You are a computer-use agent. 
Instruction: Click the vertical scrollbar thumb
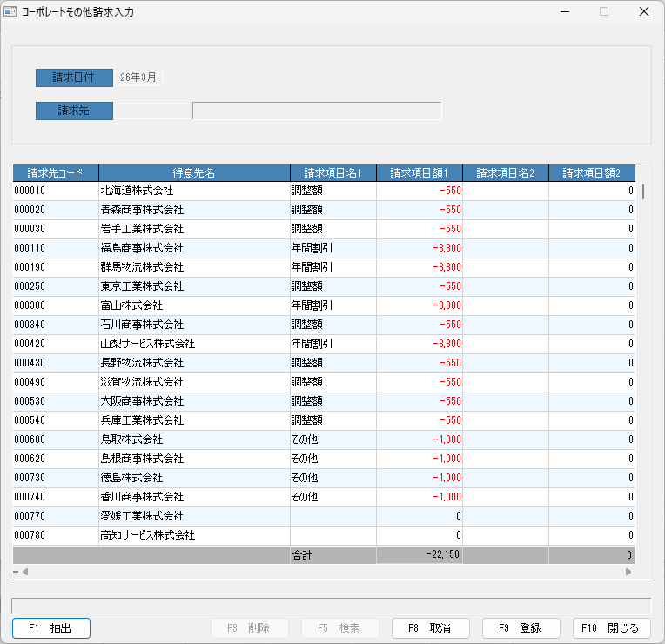click(x=643, y=191)
